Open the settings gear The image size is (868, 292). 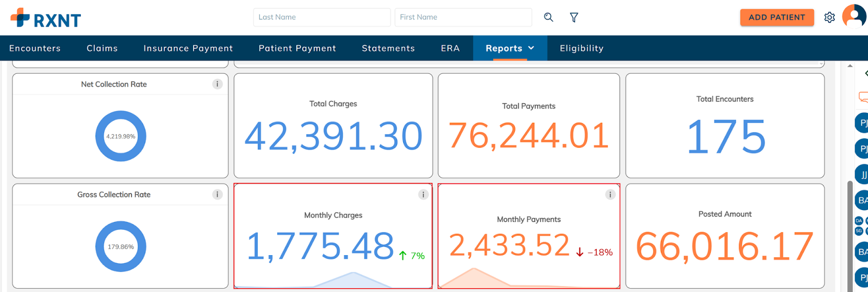(829, 17)
